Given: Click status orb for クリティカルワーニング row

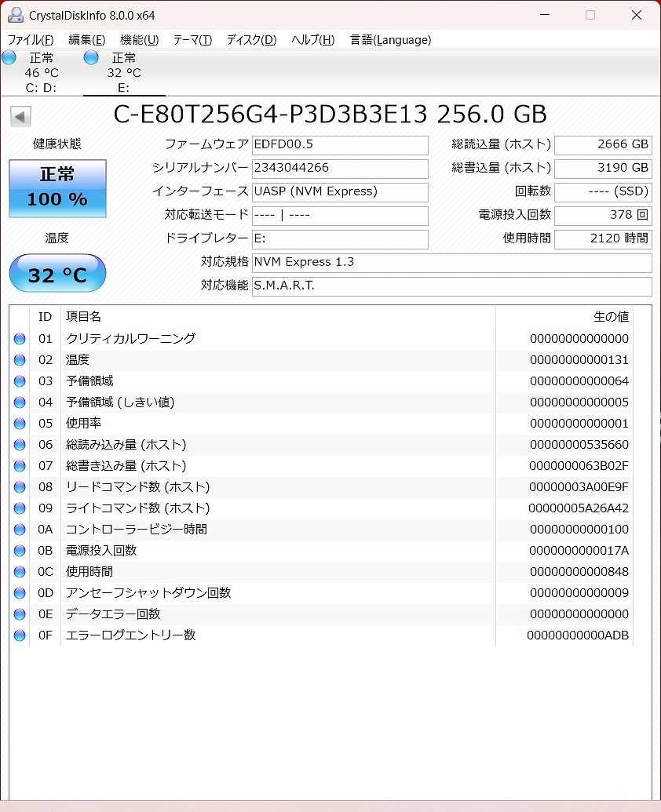Looking at the screenshot, I should pyautogui.click(x=20, y=339).
